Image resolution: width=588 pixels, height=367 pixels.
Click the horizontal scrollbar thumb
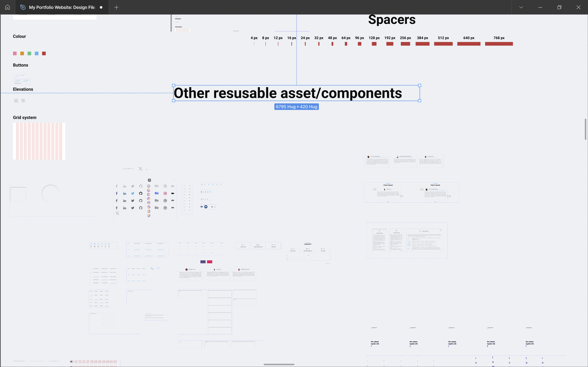(279, 364)
